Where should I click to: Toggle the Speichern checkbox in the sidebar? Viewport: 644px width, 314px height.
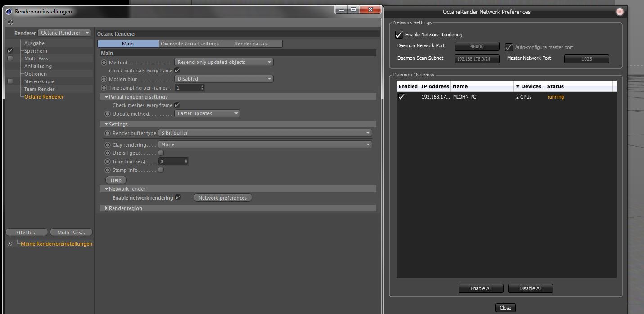click(x=10, y=51)
